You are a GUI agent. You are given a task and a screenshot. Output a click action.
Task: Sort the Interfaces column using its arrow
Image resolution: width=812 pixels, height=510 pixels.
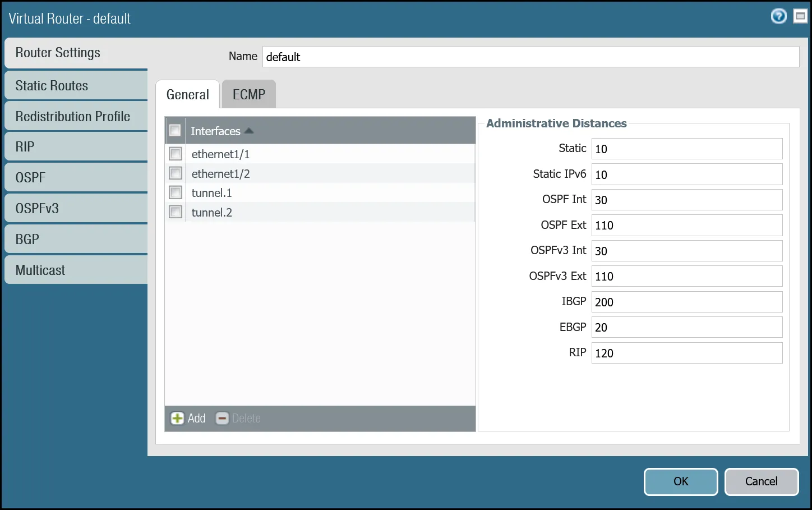point(248,130)
